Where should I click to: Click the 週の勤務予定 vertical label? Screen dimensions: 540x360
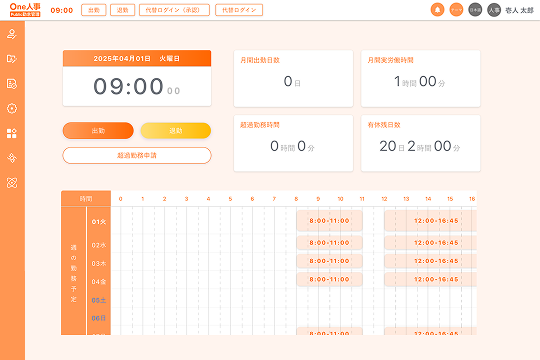pos(73,273)
